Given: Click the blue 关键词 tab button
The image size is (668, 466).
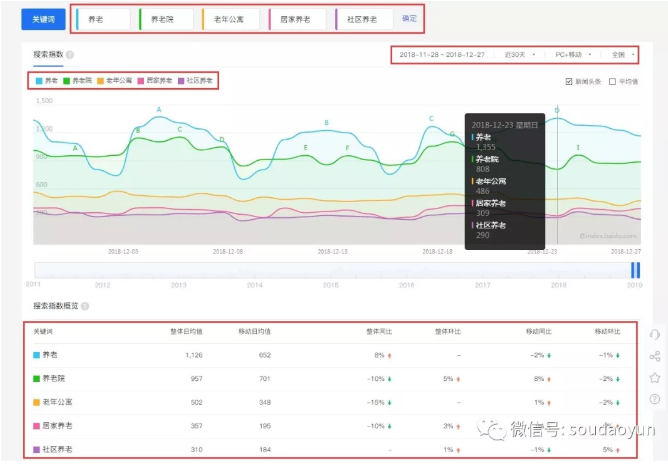Looking at the screenshot, I should (45, 18).
